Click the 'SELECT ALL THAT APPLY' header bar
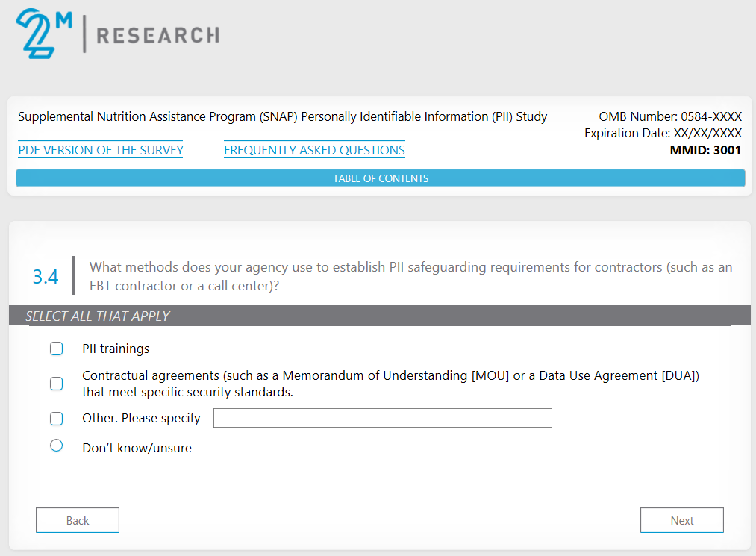This screenshot has height=556, width=756. (379, 316)
